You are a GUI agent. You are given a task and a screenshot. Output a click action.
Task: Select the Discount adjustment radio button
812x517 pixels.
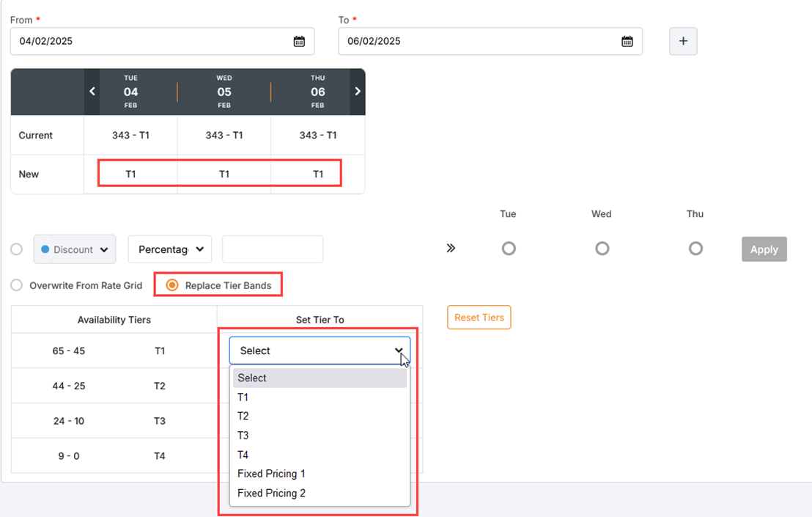16,249
